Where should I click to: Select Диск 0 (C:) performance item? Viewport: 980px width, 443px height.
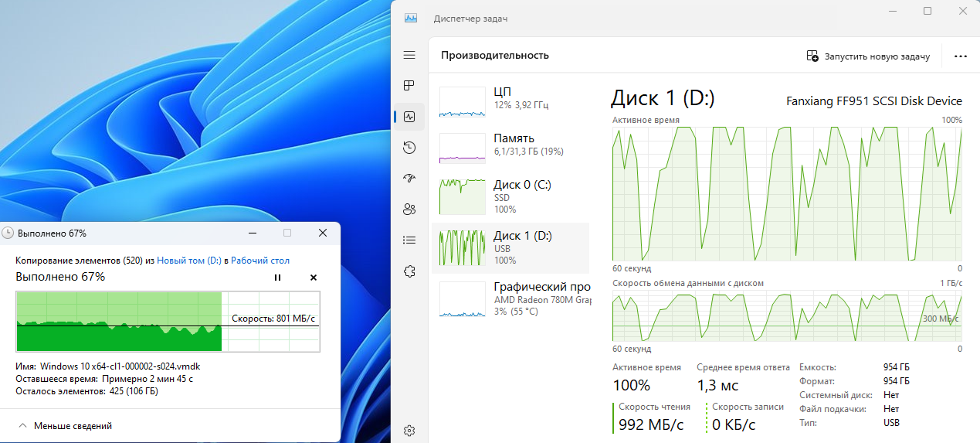(x=510, y=197)
